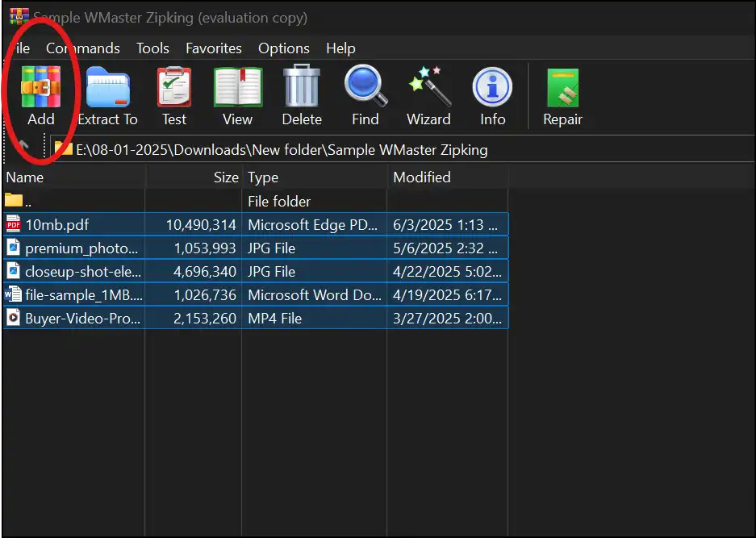Image resolution: width=756 pixels, height=538 pixels.
Task: Select the file-sample_1MB... file name
Action: [x=84, y=295]
